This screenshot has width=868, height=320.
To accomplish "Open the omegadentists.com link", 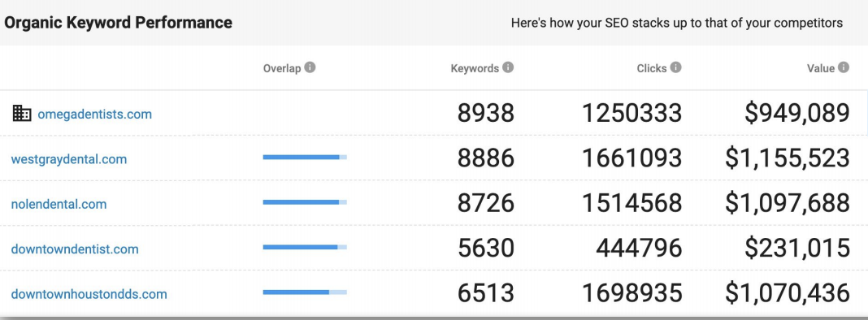I will pos(94,114).
